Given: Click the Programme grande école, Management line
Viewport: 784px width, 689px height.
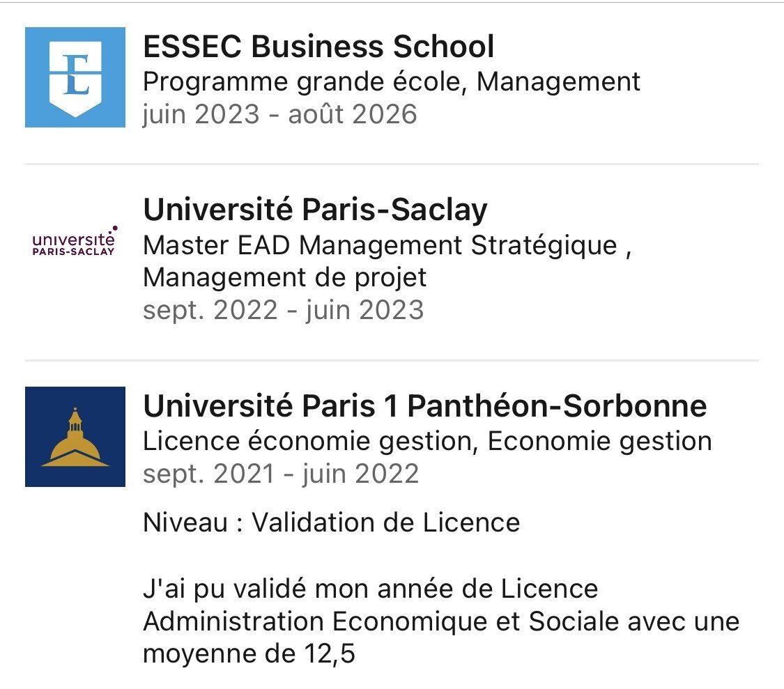Looking at the screenshot, I should [391, 82].
